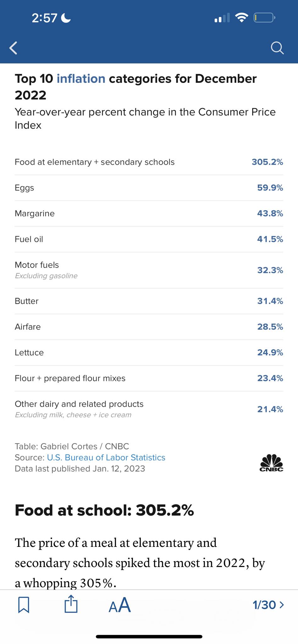Tap the cellular signal bars
Image resolution: width=298 pixels, height=644 pixels.
pyautogui.click(x=222, y=18)
